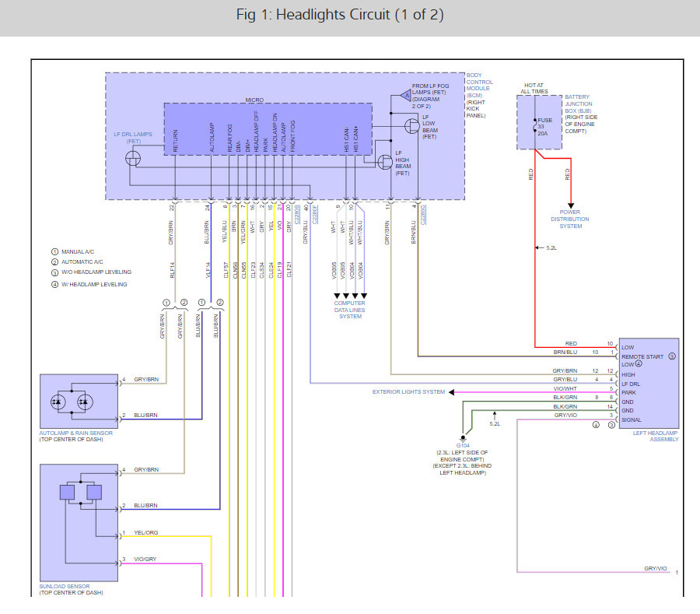
Task: Click the 'CLF21' circuit code
Action: (289, 270)
